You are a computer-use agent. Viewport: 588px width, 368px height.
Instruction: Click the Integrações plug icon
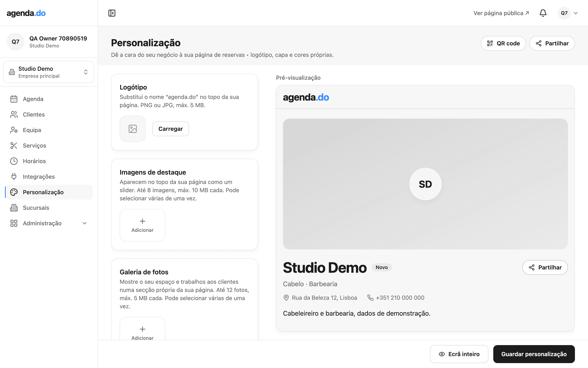(x=14, y=177)
